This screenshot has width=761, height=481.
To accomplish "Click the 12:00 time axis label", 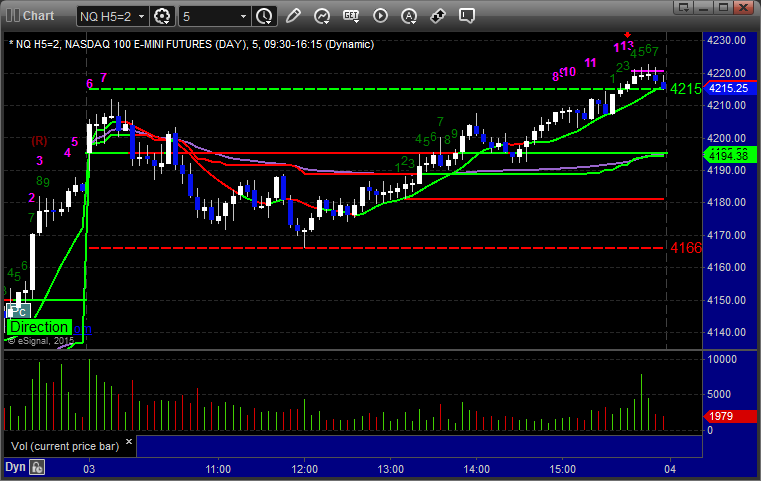I will pos(304,469).
